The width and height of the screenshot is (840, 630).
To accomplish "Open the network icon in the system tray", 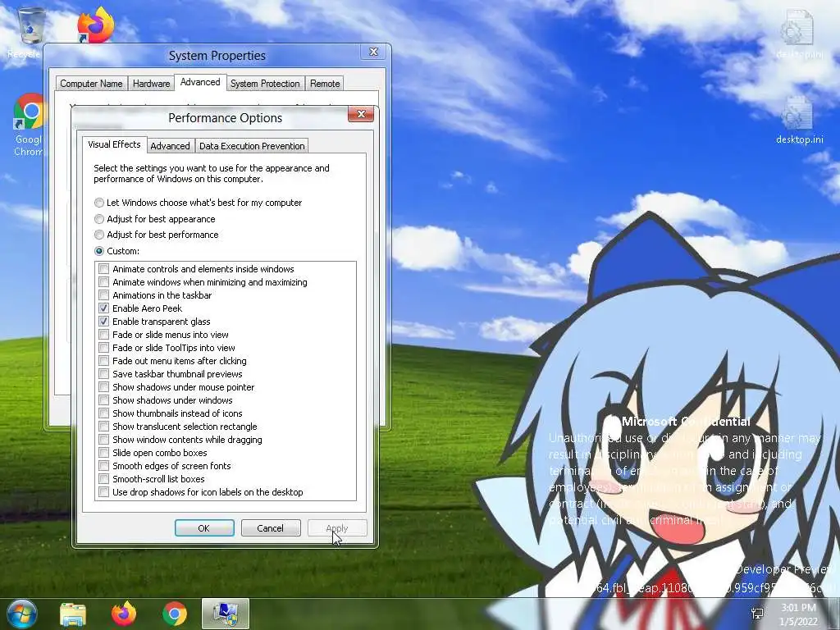I will pyautogui.click(x=757, y=614).
